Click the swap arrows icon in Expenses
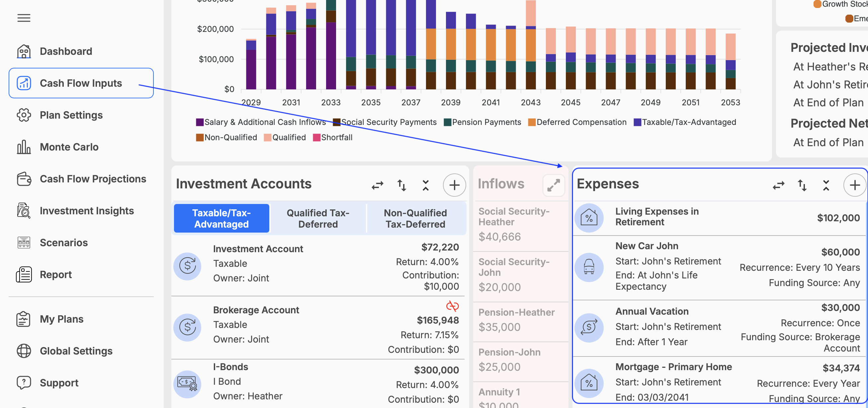The image size is (868, 408). (778, 185)
